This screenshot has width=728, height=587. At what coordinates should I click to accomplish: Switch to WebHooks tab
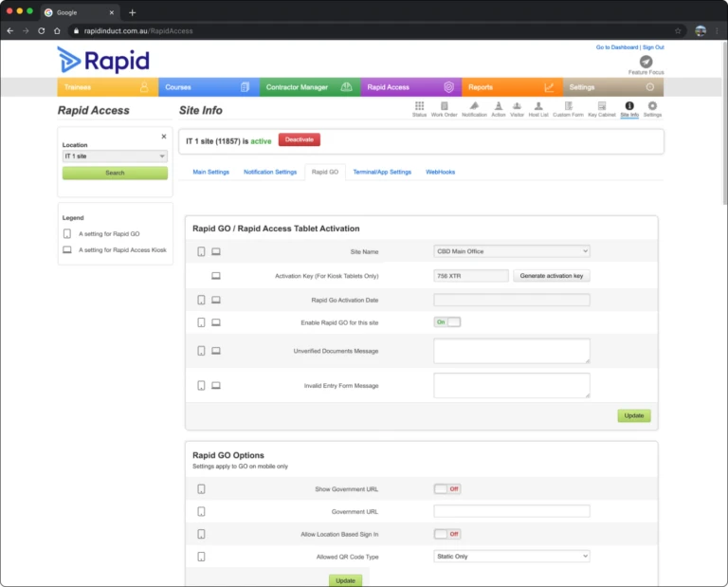coord(440,172)
